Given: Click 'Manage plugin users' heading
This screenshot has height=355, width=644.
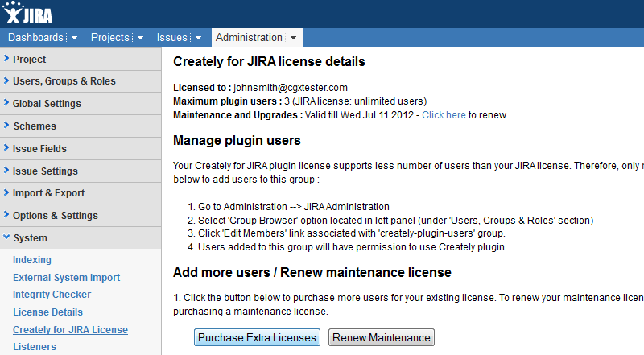Looking at the screenshot, I should (x=237, y=141).
